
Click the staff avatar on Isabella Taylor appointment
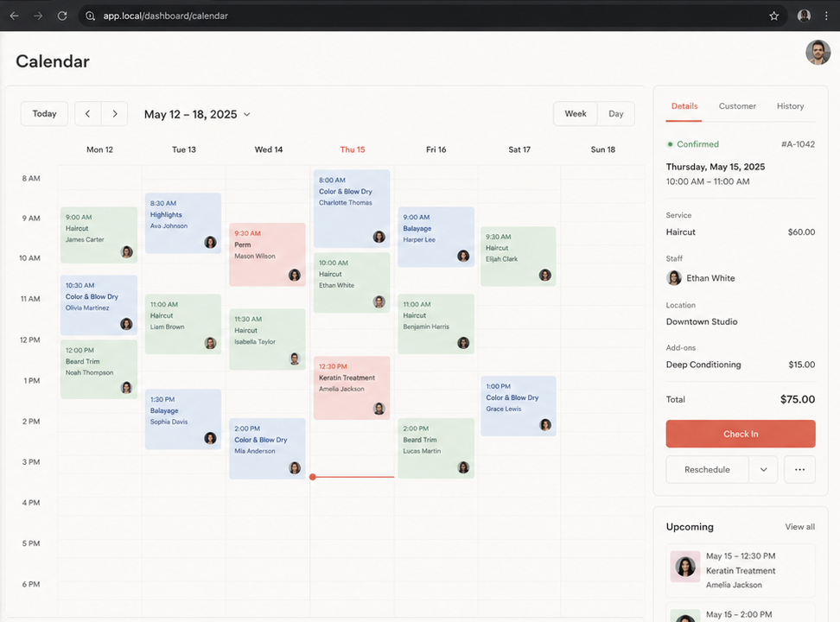(x=295, y=359)
